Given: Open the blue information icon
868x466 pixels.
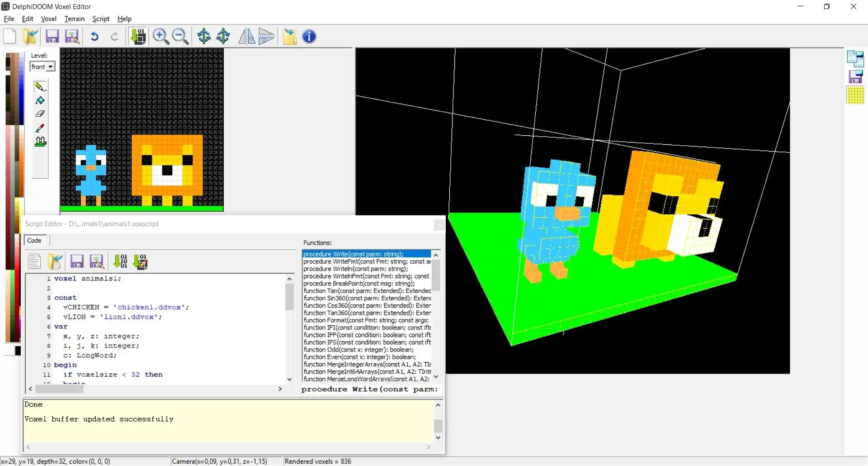Looking at the screenshot, I should 309,36.
